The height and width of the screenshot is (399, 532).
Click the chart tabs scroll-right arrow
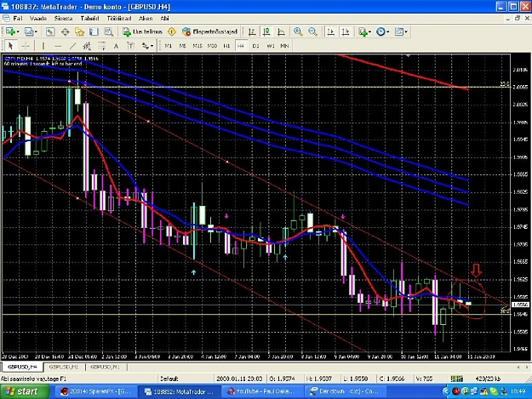click(x=527, y=368)
